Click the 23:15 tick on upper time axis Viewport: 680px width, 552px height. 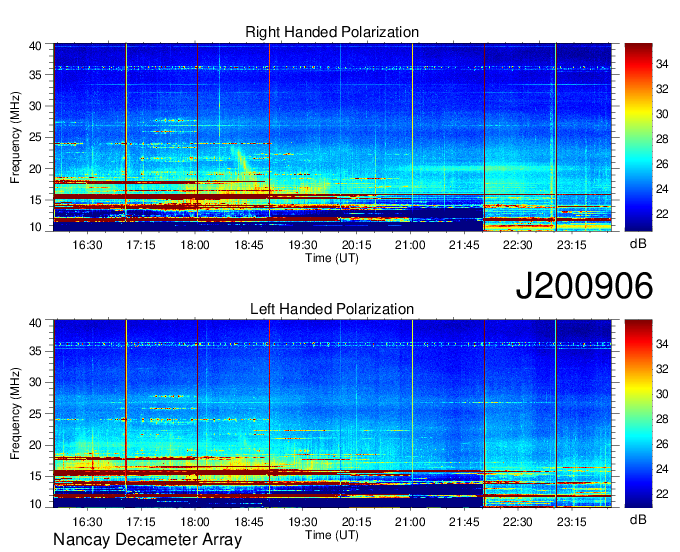pyautogui.click(x=572, y=245)
